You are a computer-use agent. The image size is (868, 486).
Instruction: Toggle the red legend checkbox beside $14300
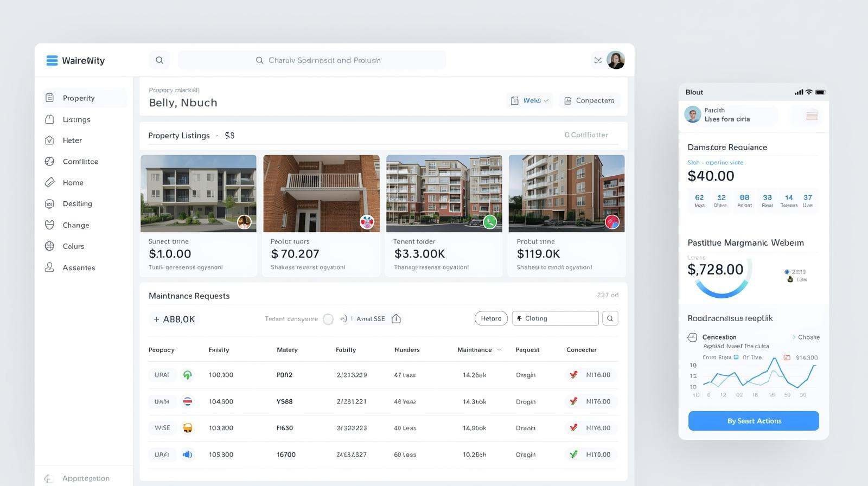787,357
